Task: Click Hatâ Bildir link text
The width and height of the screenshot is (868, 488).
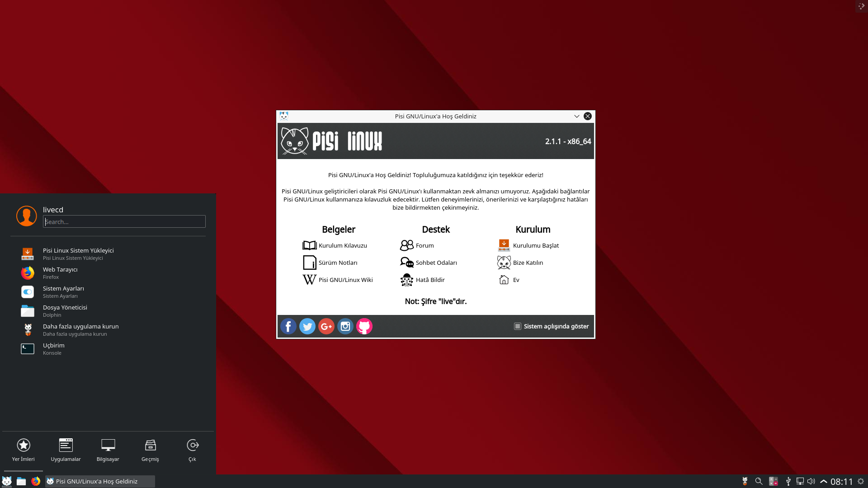Action: (x=430, y=280)
